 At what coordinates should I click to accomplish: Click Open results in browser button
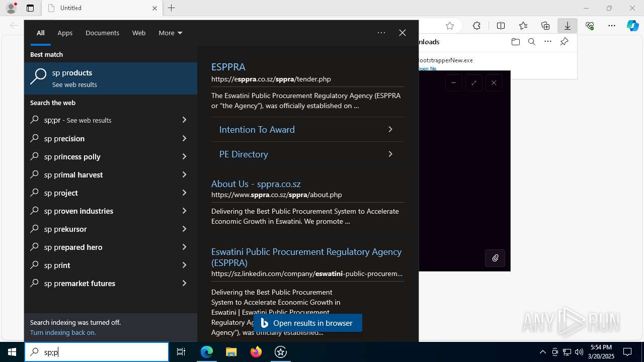tap(308, 323)
